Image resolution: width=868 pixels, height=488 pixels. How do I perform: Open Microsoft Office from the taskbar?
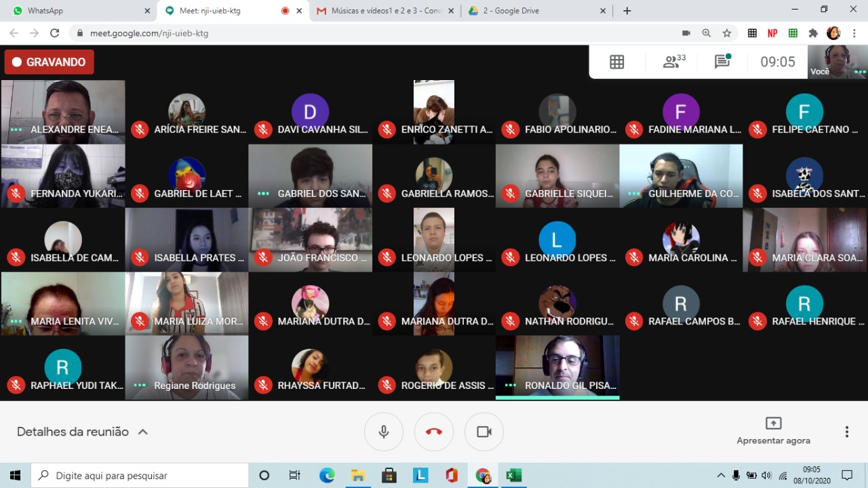click(452, 475)
